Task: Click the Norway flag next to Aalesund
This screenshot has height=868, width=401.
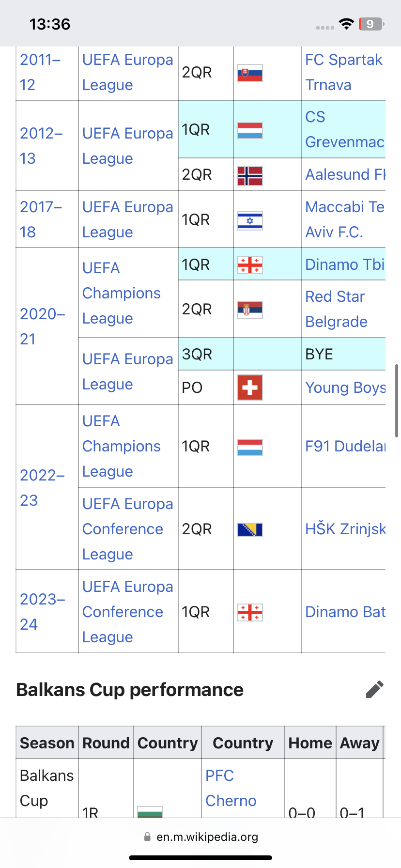Action: pyautogui.click(x=250, y=176)
